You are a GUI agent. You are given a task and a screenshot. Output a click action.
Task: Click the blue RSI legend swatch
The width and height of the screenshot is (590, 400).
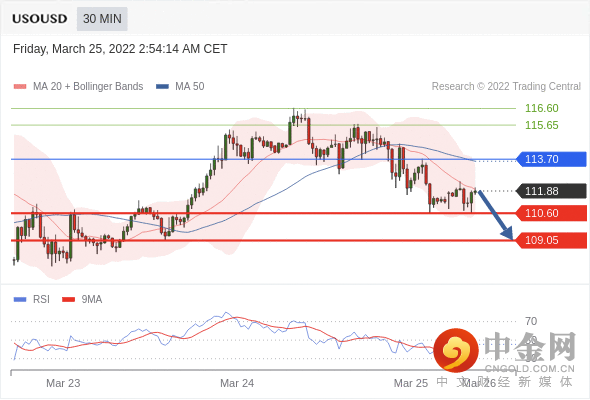20,300
